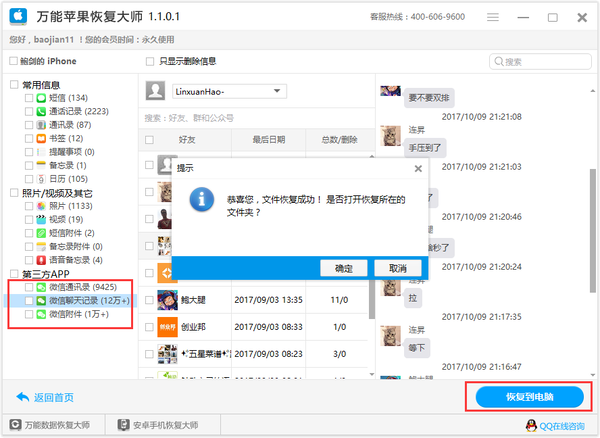Select the 通讯录 (87) contacts icon
Viewport: 600px width, 438px height.
(x=41, y=125)
